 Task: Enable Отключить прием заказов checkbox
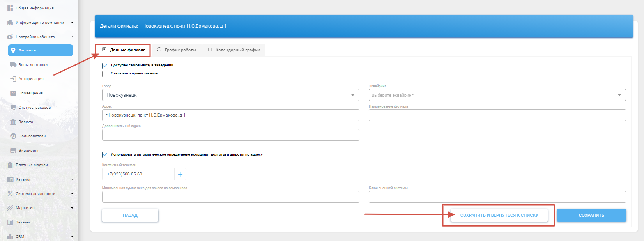click(x=105, y=74)
